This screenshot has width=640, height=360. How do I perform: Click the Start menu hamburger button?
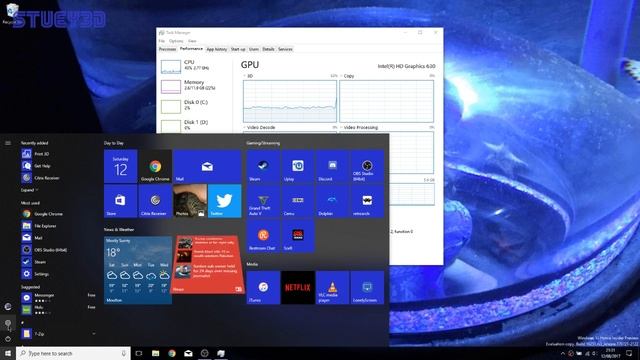(x=8, y=143)
